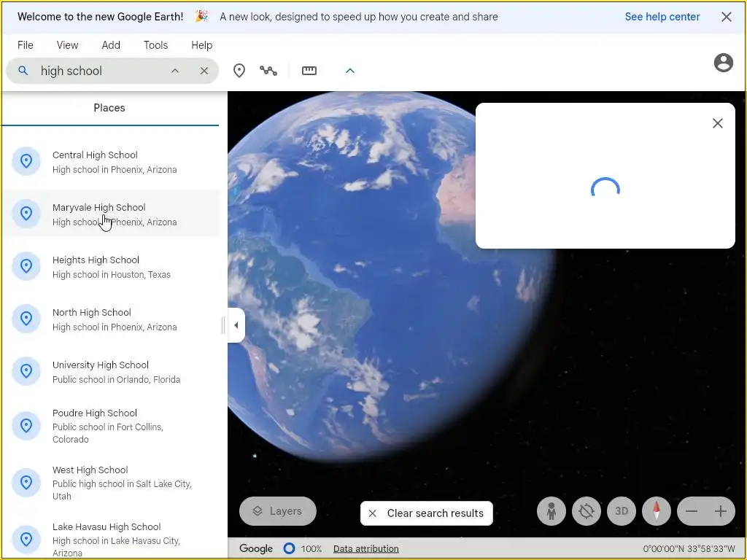Open the Help menu
747x560 pixels.
(x=201, y=45)
